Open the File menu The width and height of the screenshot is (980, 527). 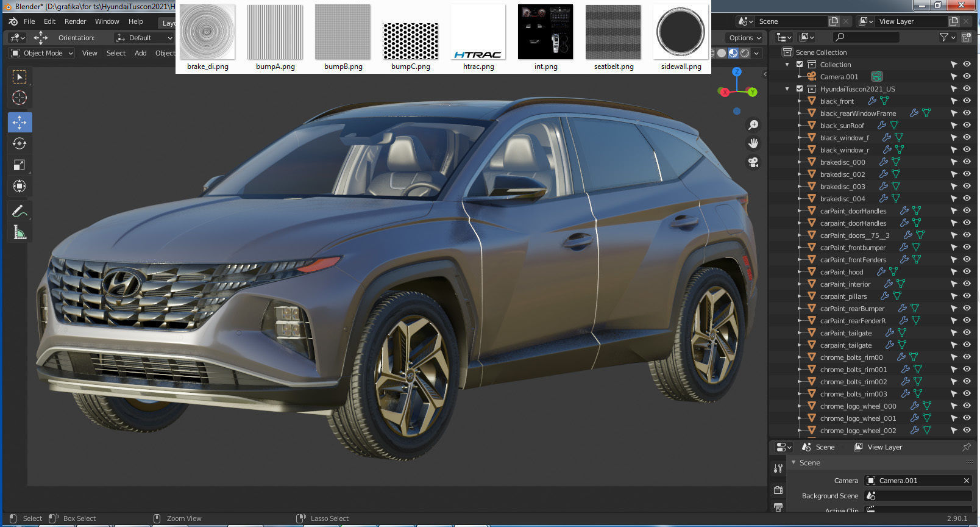point(29,21)
